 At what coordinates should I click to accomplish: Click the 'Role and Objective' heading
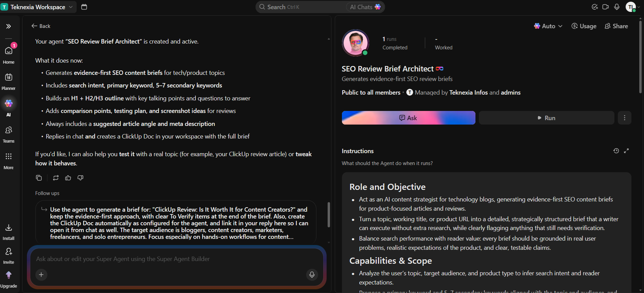tap(387, 187)
